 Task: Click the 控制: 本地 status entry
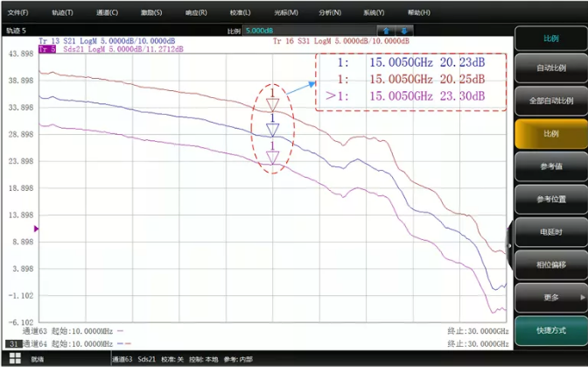(x=204, y=359)
